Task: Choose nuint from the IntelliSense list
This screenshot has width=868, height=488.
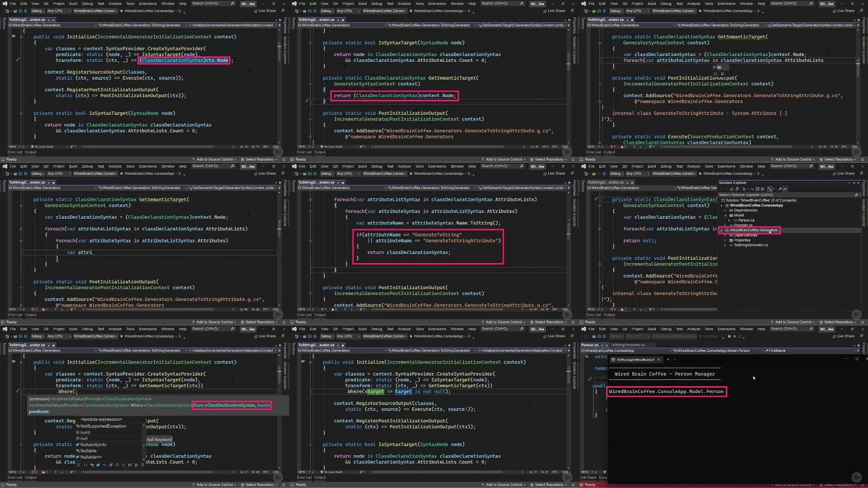Action: (85, 432)
